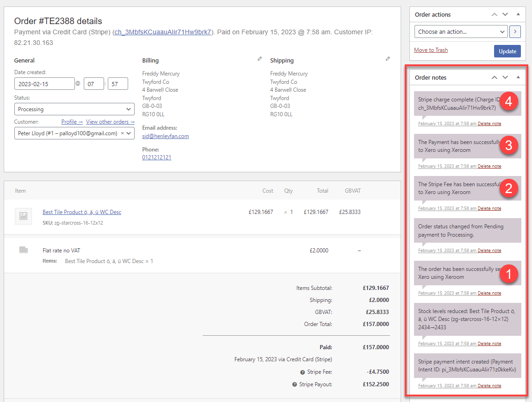The width and height of the screenshot is (532, 402).
Task: Collapse the Order actions panel
Action: (518, 14)
